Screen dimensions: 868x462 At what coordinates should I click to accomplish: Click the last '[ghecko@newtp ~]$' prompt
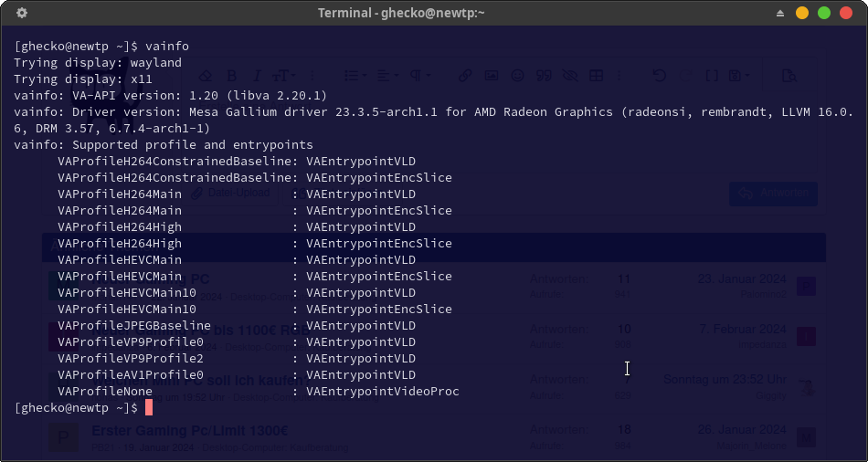coord(76,408)
